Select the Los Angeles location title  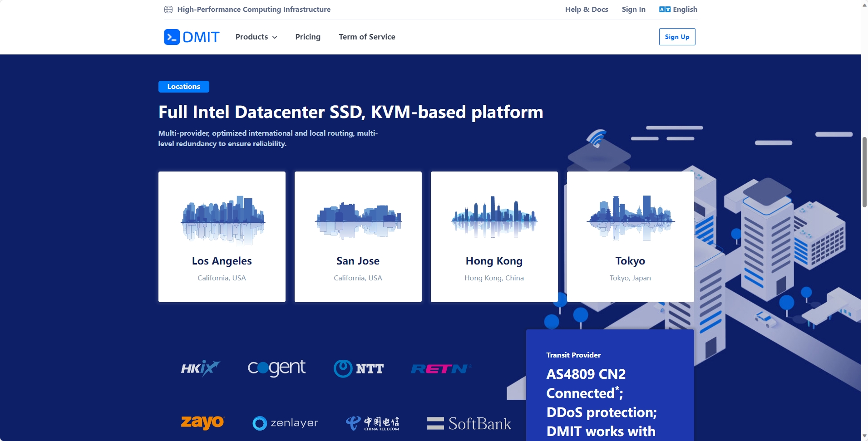click(222, 261)
